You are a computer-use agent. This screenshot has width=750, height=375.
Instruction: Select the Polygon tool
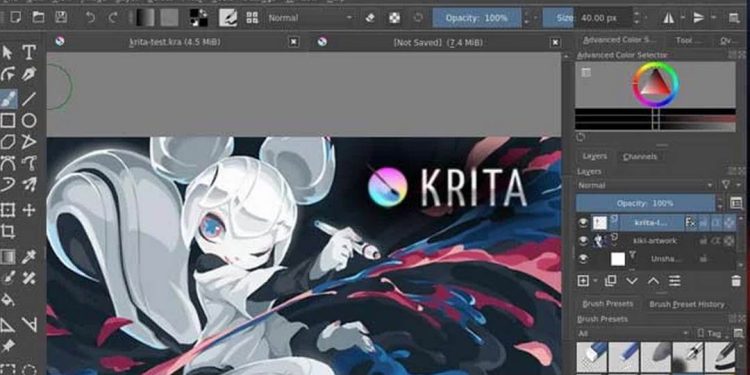click(7, 142)
